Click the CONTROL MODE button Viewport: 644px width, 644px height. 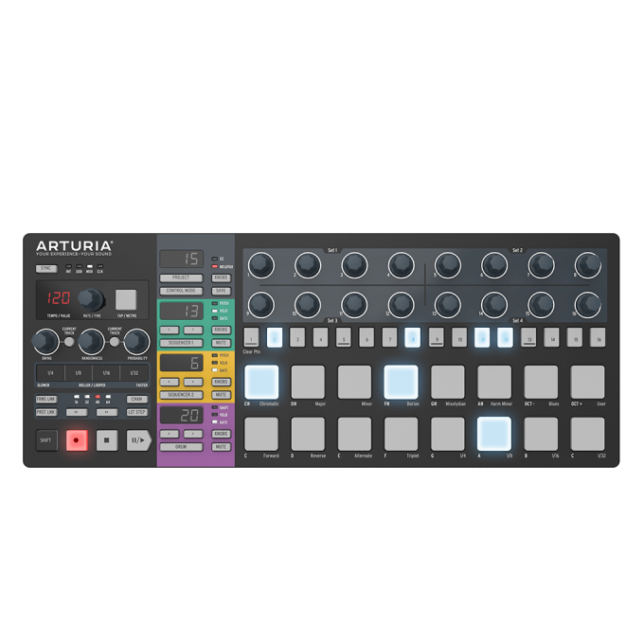tap(181, 291)
